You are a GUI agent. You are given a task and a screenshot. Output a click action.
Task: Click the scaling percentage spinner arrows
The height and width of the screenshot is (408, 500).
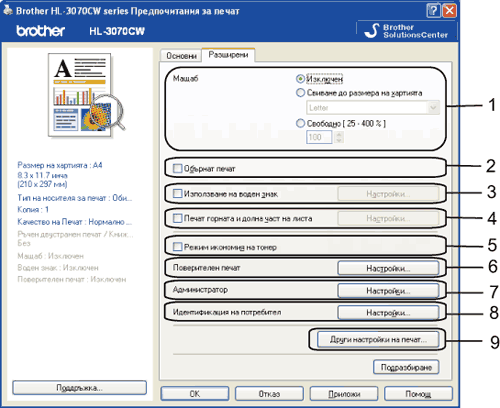[x=339, y=137]
